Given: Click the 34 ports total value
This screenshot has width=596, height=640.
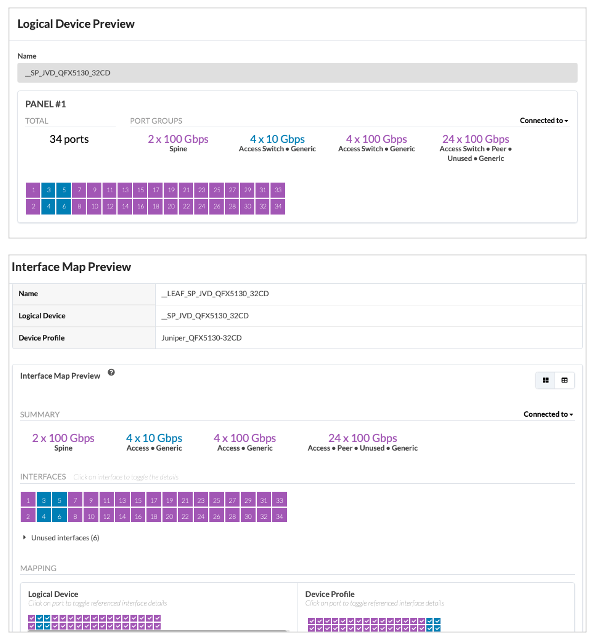Looking at the screenshot, I should pyautogui.click(x=69, y=139).
